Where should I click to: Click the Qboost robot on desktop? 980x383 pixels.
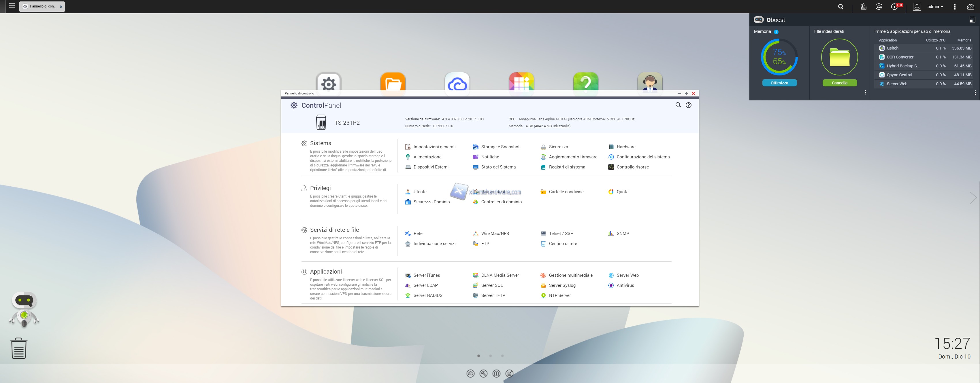tap(24, 309)
